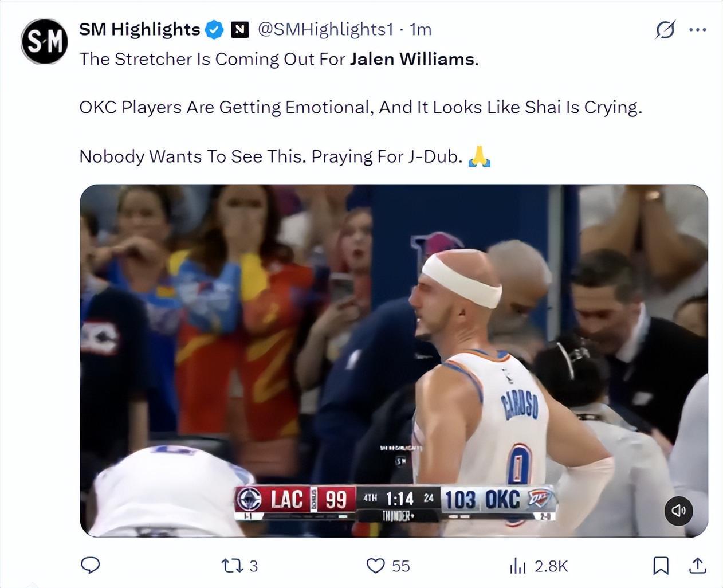Click the SM Highlights display name
The width and height of the screenshot is (723, 588).
tap(139, 29)
